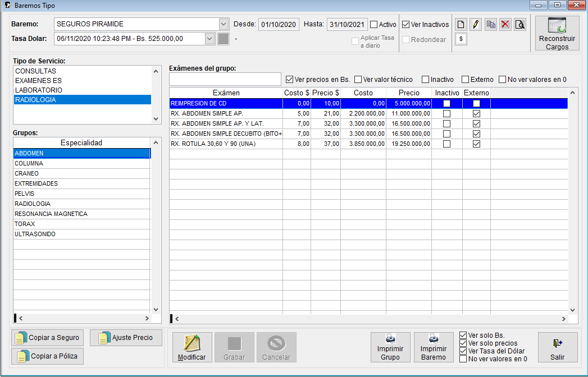Select RX. ROTULA 30,60 Y 90 (UNA) exam

tap(368, 144)
